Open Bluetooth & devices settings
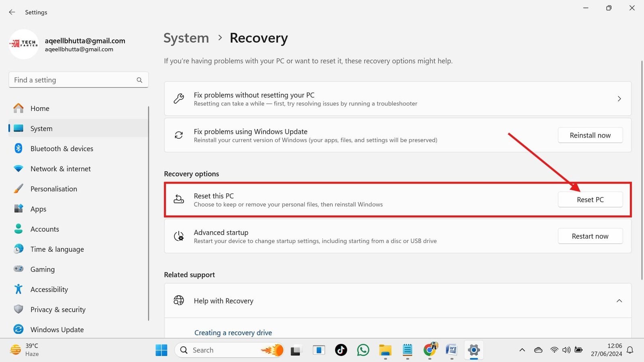The height and width of the screenshot is (362, 644). (19, 148)
